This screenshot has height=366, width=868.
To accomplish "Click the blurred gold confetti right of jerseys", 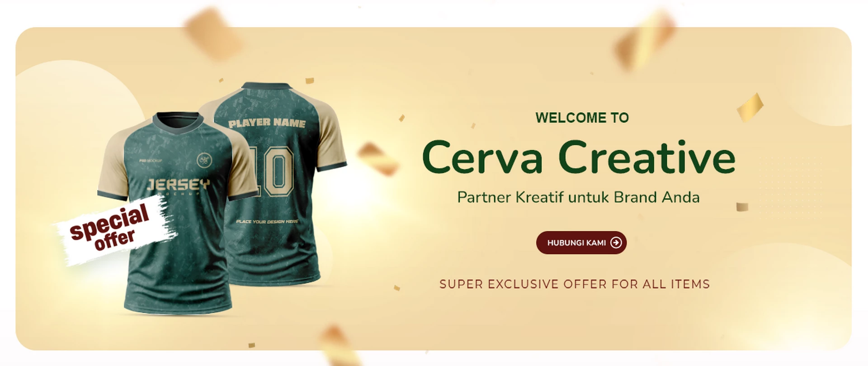I will 378,159.
